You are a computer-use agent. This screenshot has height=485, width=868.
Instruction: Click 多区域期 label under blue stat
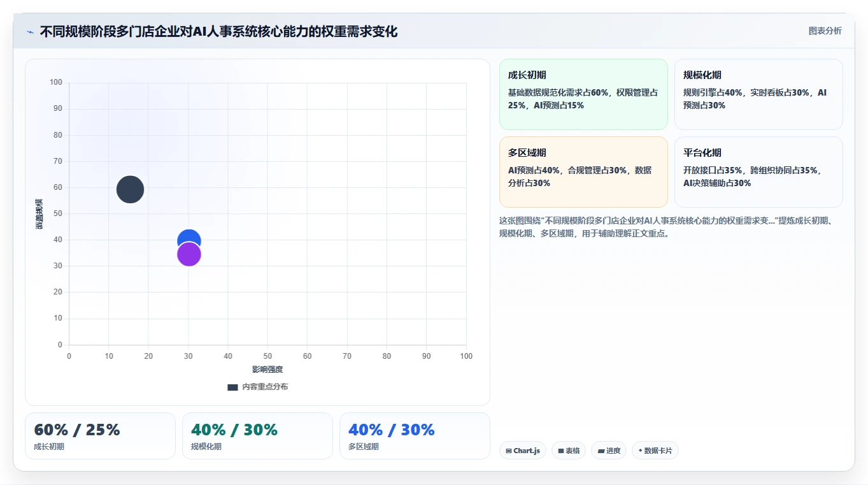[x=364, y=447]
